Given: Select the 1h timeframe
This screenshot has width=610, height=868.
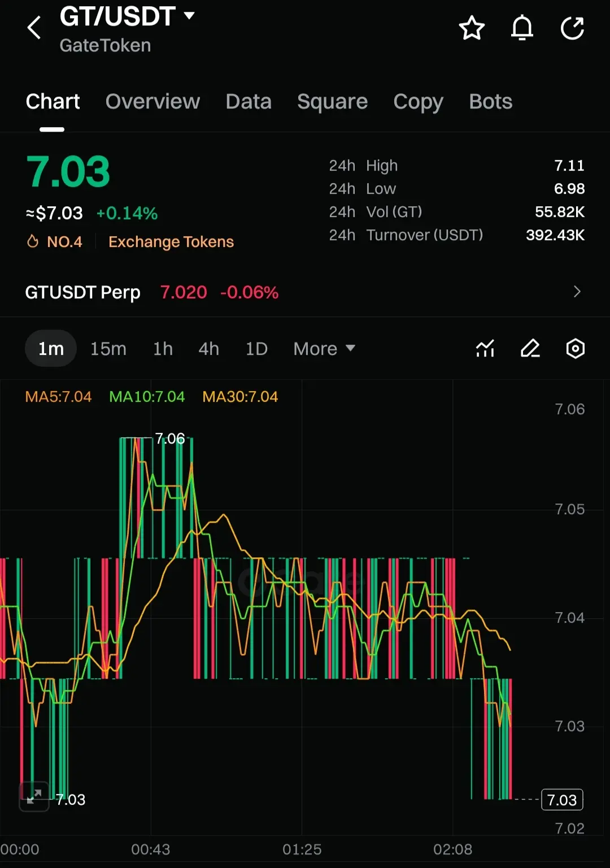Looking at the screenshot, I should point(163,349).
